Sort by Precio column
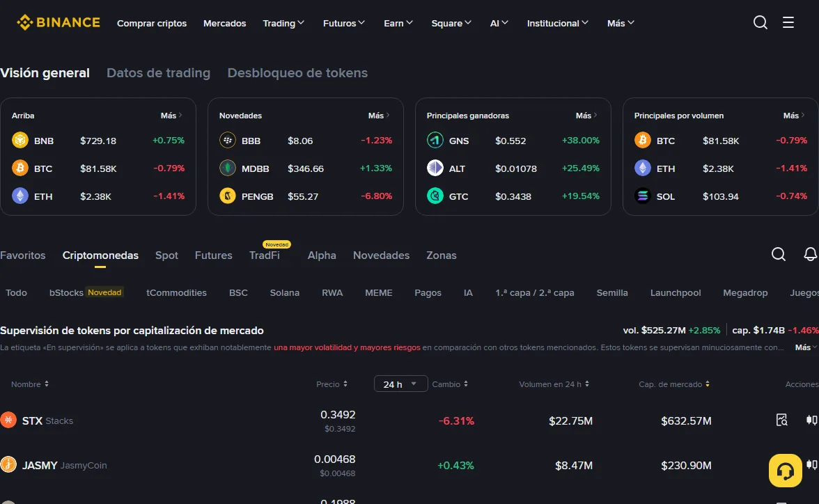 click(x=331, y=384)
